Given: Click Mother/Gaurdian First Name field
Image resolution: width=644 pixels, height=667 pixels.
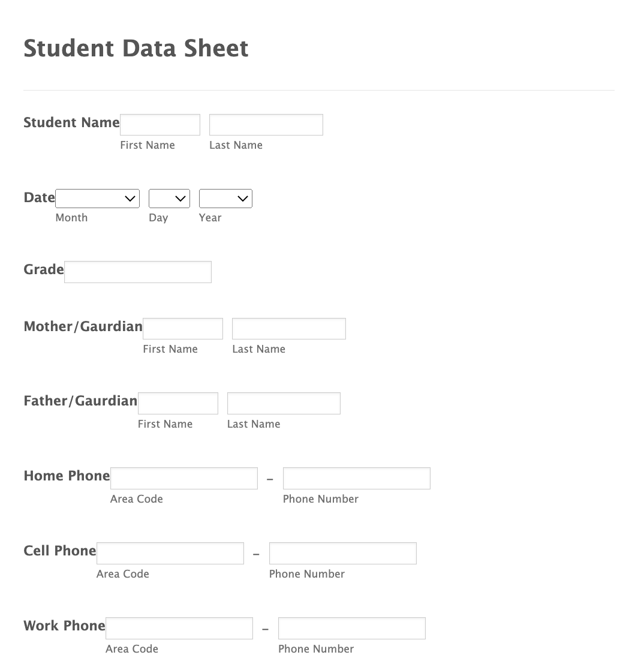Looking at the screenshot, I should 183,329.
